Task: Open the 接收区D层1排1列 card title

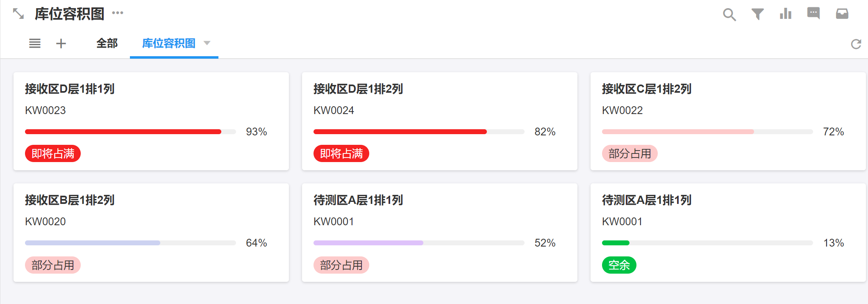Action: (70, 89)
